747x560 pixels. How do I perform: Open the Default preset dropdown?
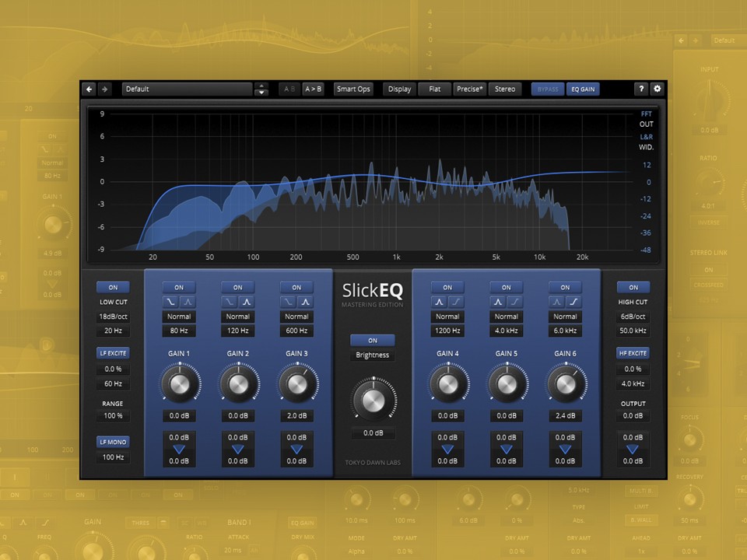coord(188,89)
